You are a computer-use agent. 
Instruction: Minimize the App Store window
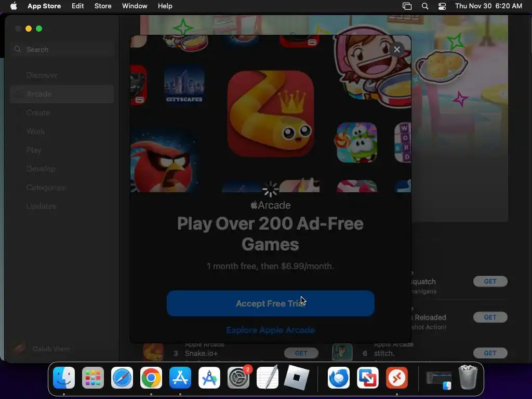(x=29, y=29)
